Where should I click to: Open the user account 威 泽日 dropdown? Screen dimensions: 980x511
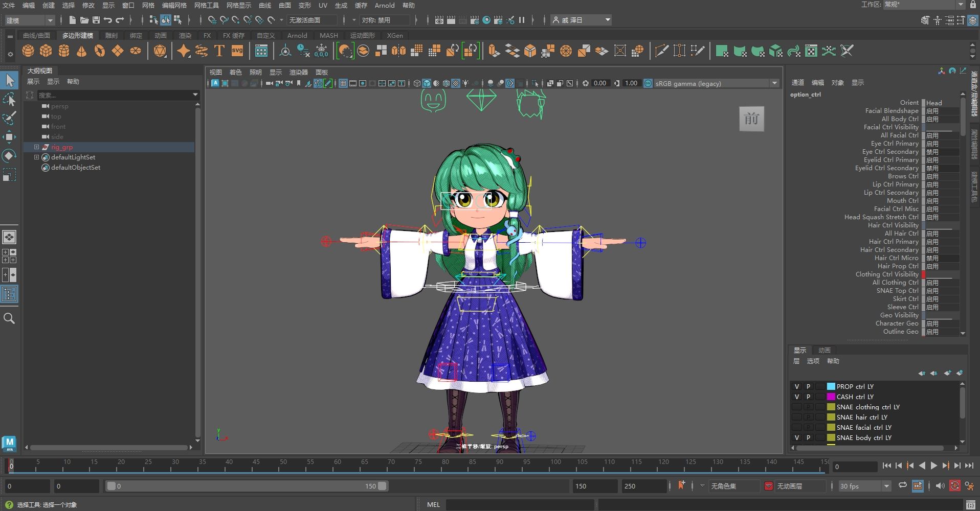click(x=582, y=20)
